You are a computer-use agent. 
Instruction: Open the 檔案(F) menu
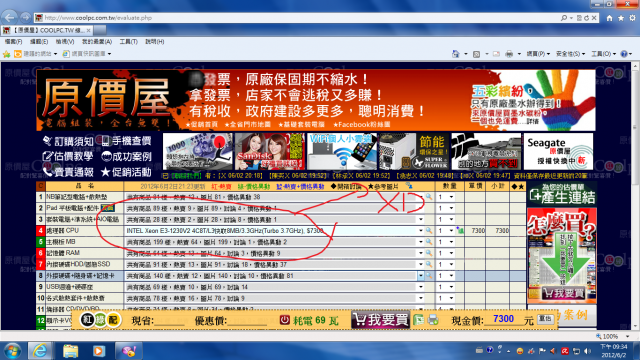pos(13,42)
